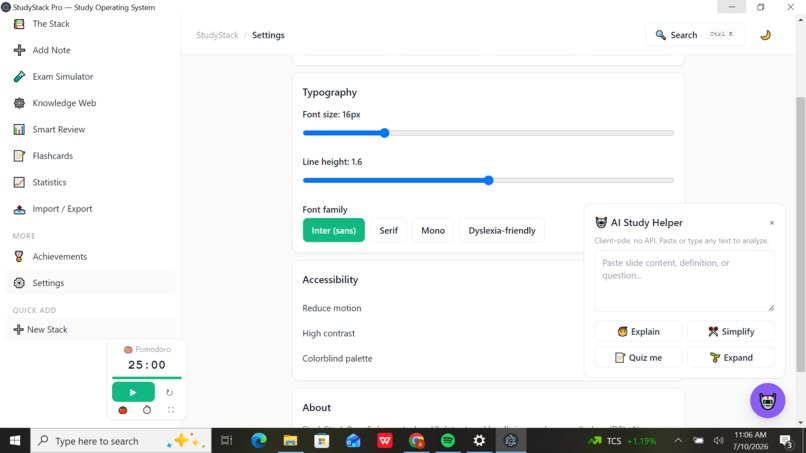Click the TCS stock widget on the taskbar
Image resolution: width=806 pixels, height=453 pixels.
622,441
